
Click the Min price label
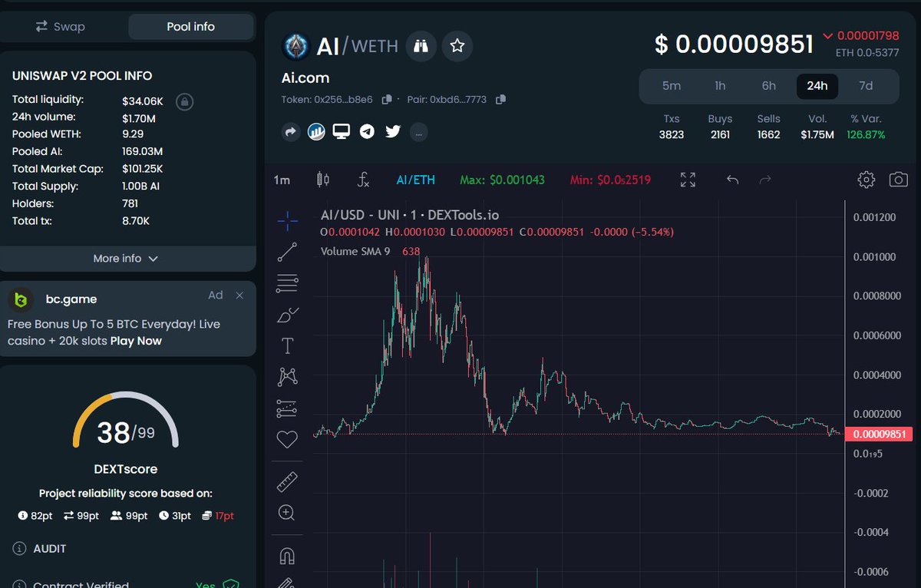click(x=610, y=180)
